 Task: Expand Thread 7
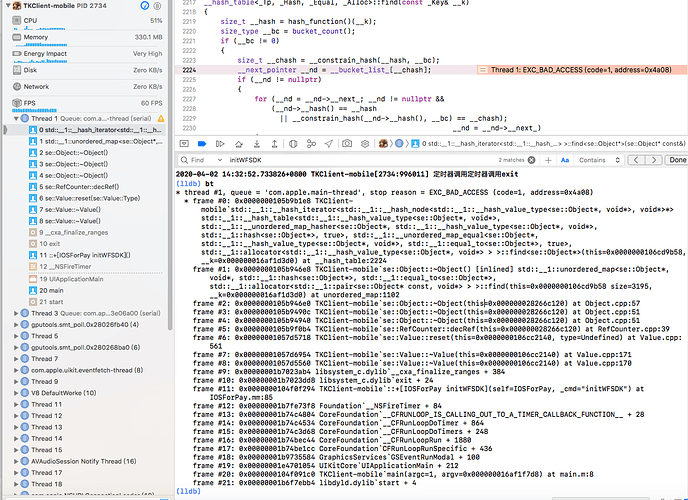[x=16, y=359]
